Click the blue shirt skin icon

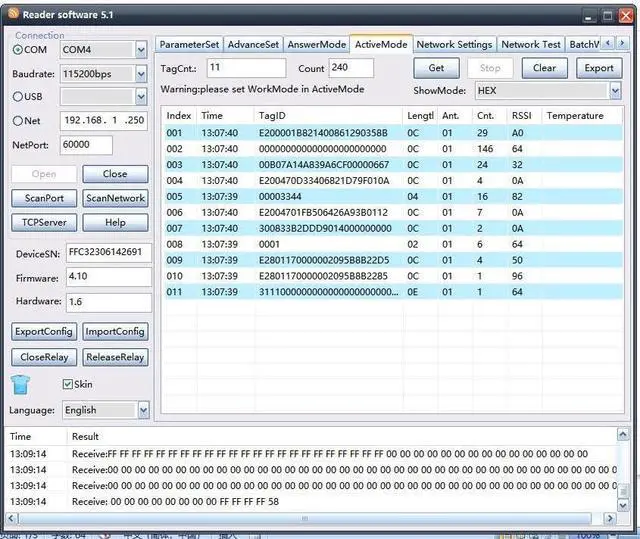coord(20,384)
